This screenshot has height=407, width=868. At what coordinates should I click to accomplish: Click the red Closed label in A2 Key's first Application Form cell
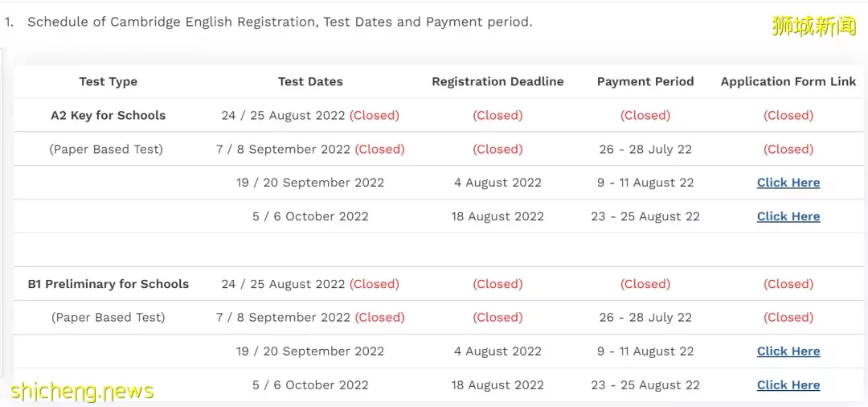[x=788, y=115]
